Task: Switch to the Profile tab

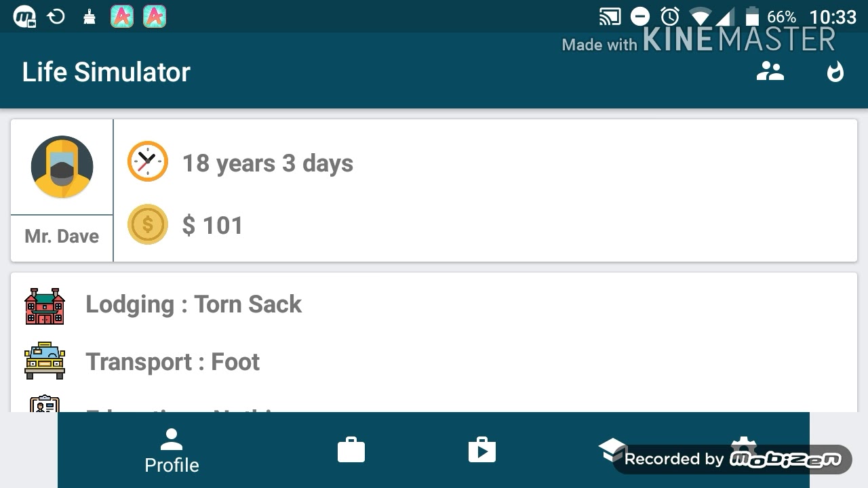Action: pos(172,451)
